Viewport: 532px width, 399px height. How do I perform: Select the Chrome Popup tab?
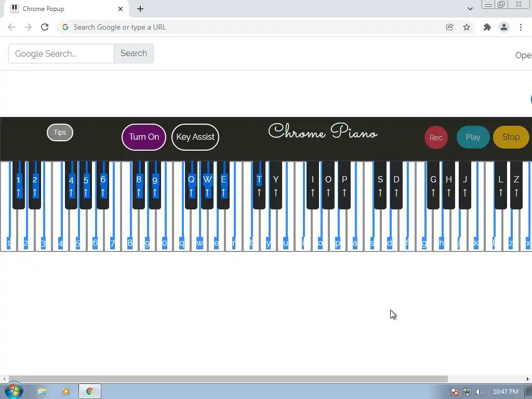click(x=67, y=9)
